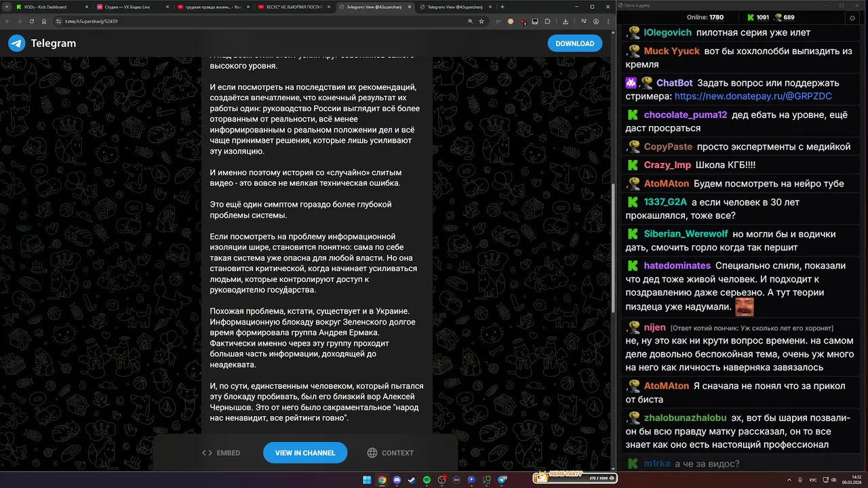Click the DOWNLOAD button
The image size is (868, 488).
pos(574,43)
